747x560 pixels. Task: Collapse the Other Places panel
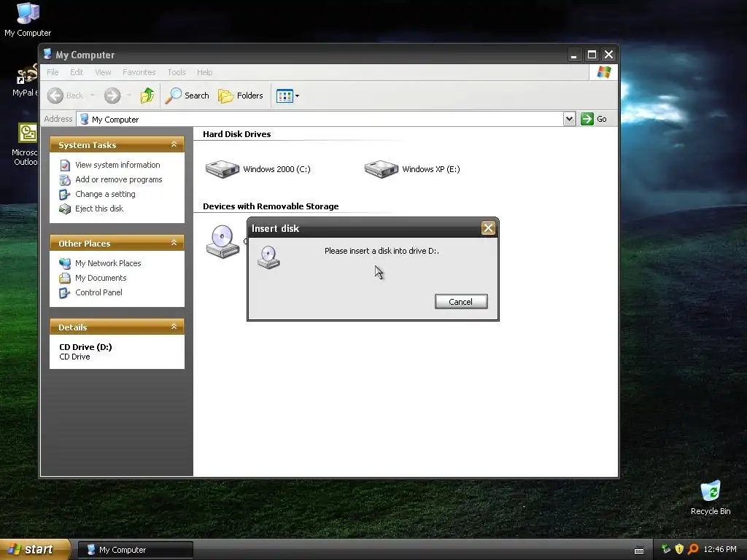(x=174, y=243)
